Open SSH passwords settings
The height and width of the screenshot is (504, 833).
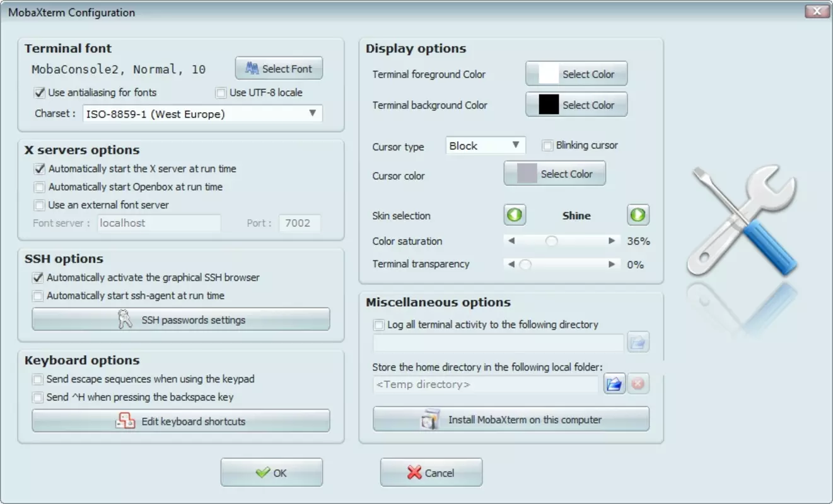[x=181, y=319]
